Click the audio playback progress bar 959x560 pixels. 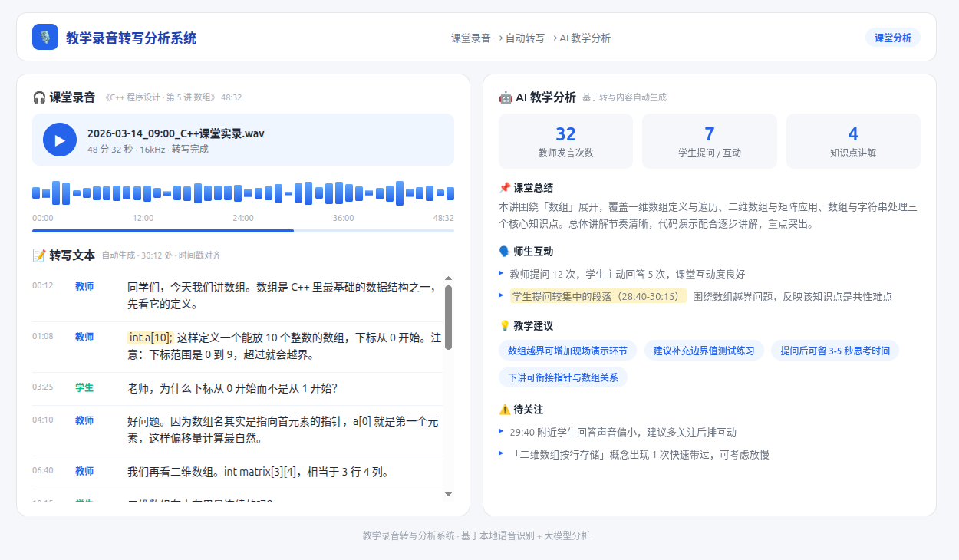pyautogui.click(x=243, y=230)
